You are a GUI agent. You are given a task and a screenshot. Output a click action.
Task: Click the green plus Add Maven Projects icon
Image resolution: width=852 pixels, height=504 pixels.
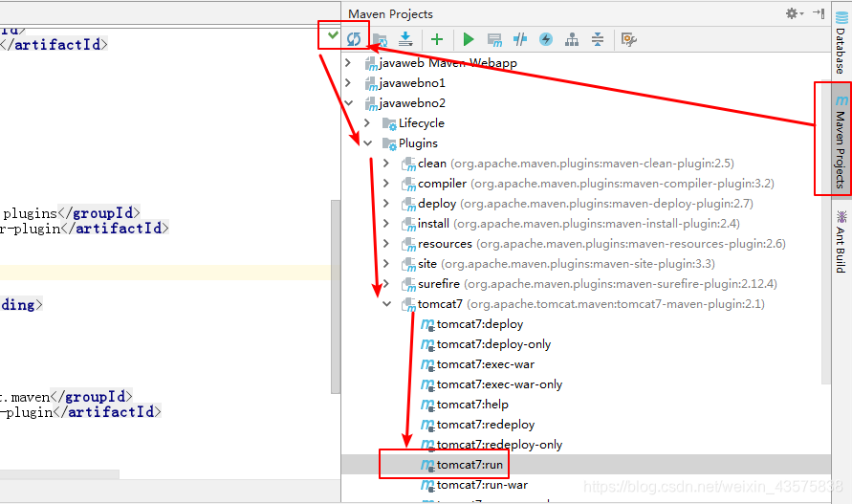pyautogui.click(x=437, y=39)
